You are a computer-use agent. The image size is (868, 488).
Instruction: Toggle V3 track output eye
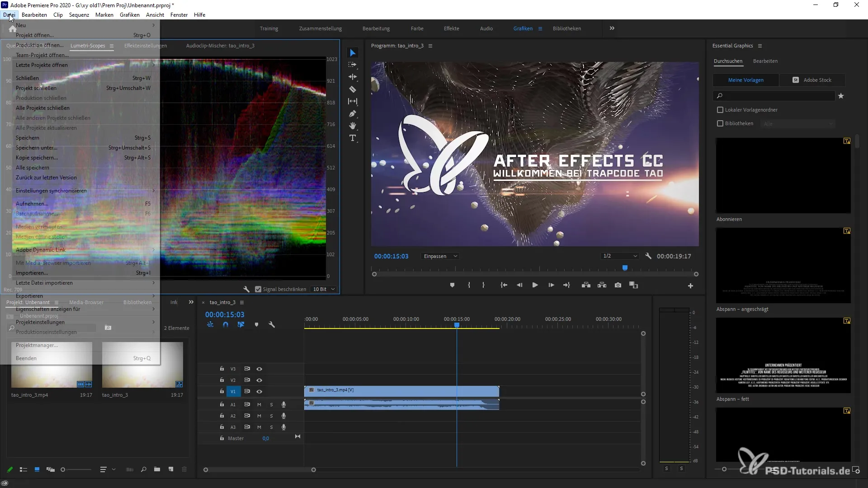click(x=259, y=369)
